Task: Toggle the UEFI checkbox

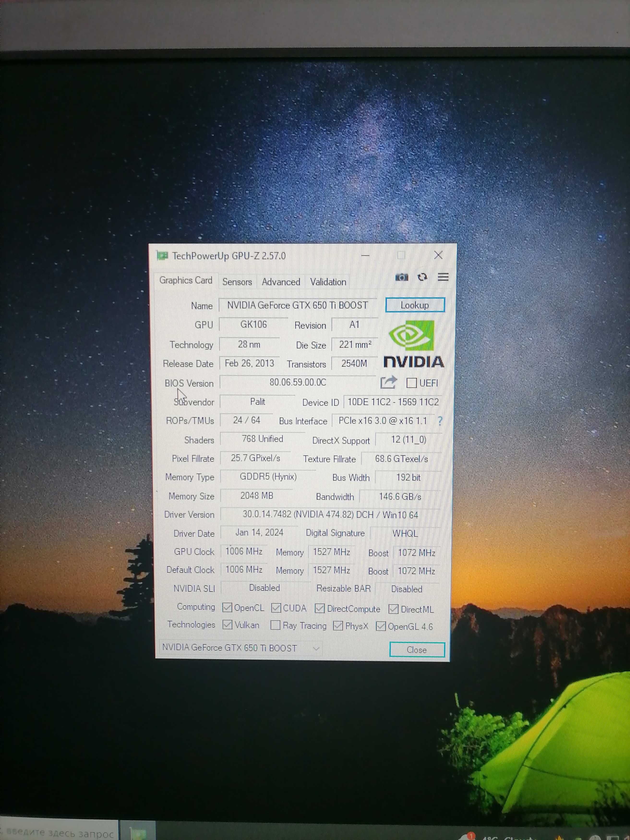Action: coord(412,383)
